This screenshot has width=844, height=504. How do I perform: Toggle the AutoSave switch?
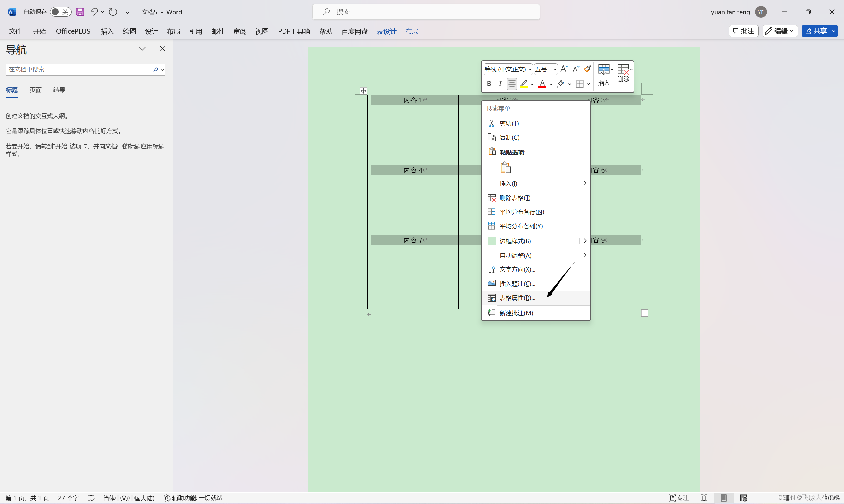tap(61, 12)
